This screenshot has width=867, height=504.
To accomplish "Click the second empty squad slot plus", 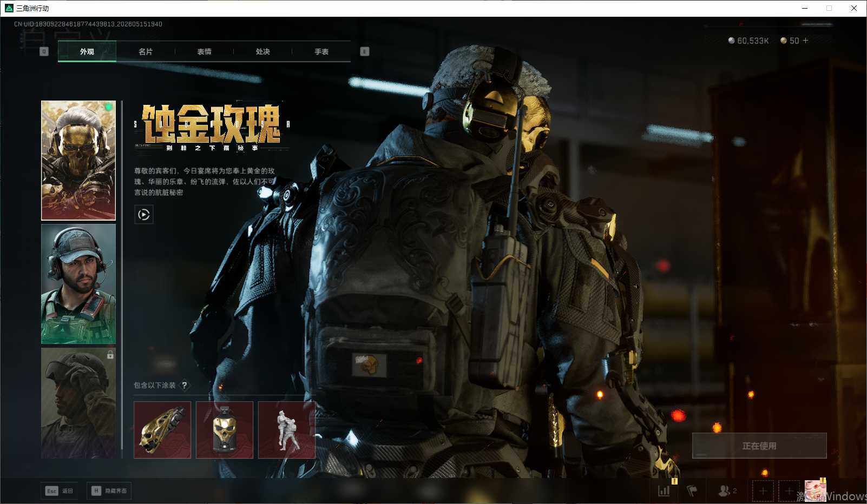I will point(789,491).
